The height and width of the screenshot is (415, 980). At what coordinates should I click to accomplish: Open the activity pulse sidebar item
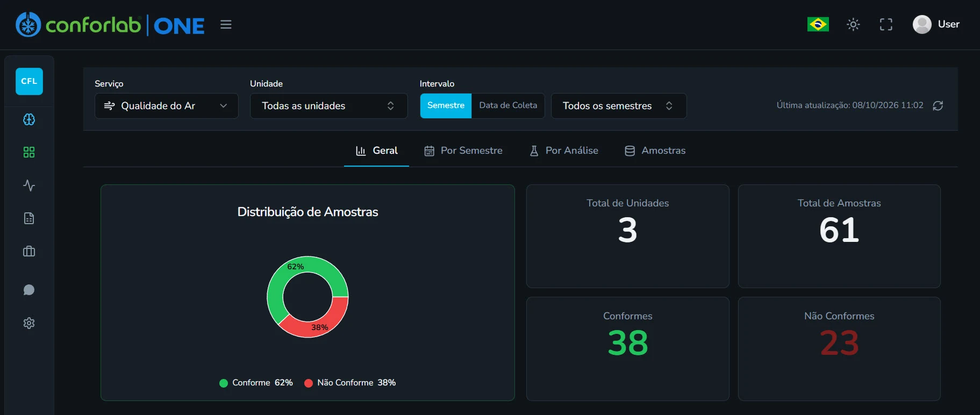point(29,185)
